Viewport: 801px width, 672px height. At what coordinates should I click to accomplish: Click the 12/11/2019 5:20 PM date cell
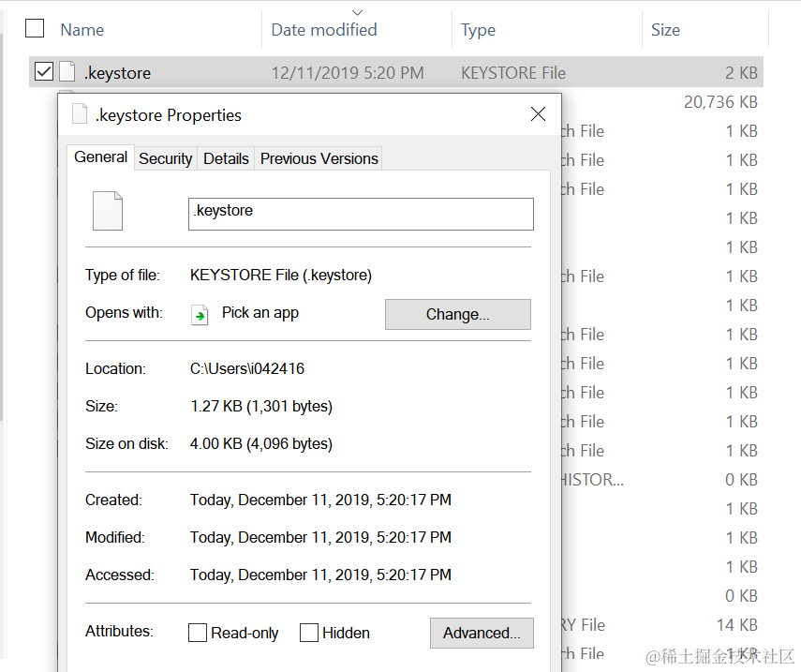coord(348,72)
